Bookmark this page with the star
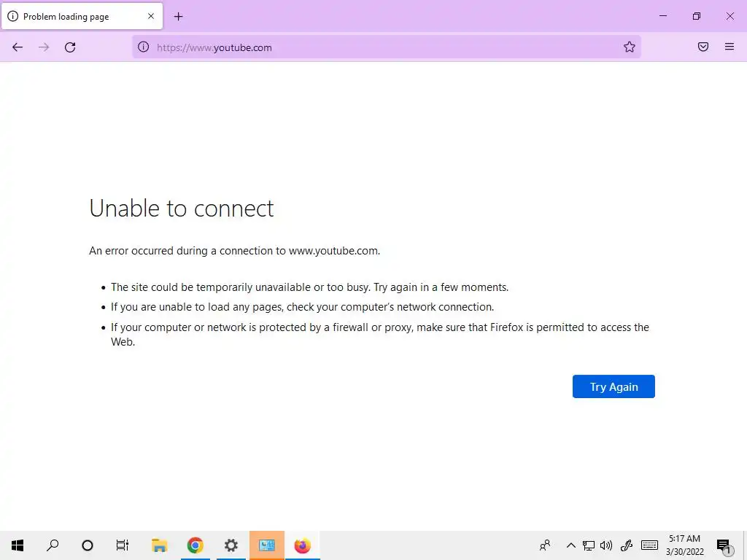This screenshot has width=747, height=560. (x=630, y=47)
